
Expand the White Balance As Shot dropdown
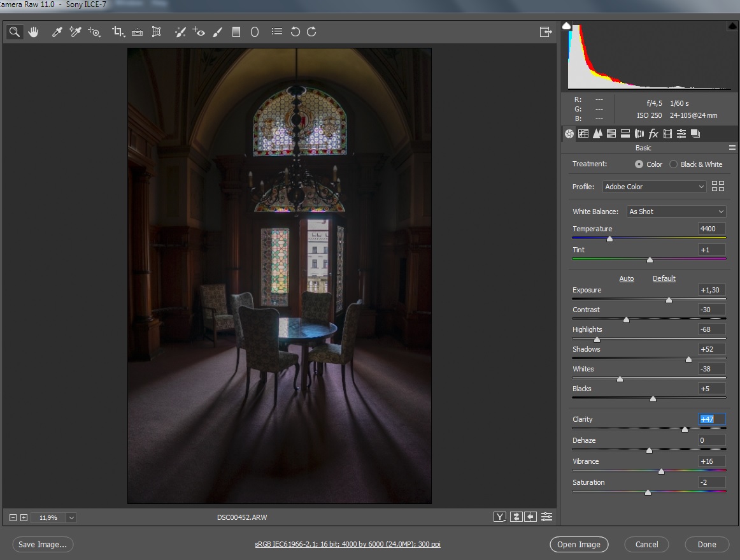point(676,212)
